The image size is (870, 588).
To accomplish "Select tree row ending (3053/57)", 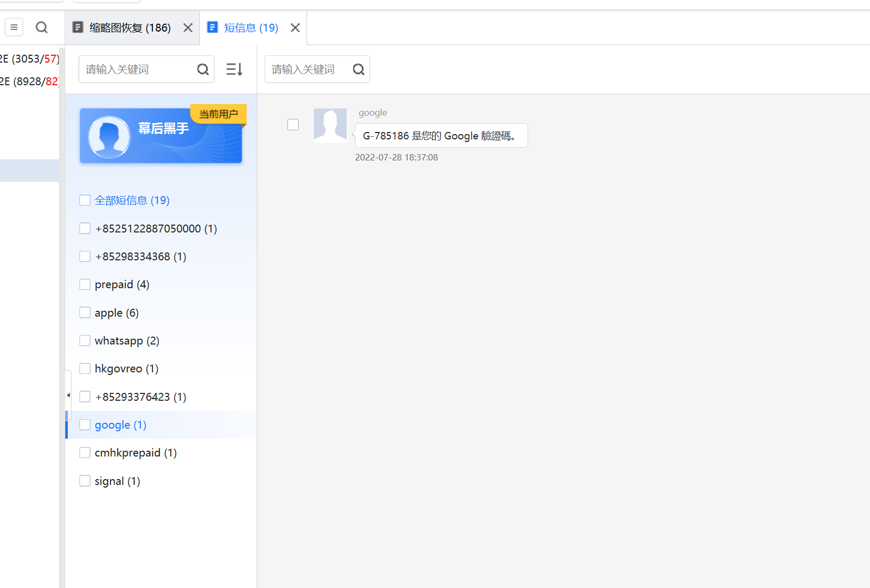I will [29, 59].
